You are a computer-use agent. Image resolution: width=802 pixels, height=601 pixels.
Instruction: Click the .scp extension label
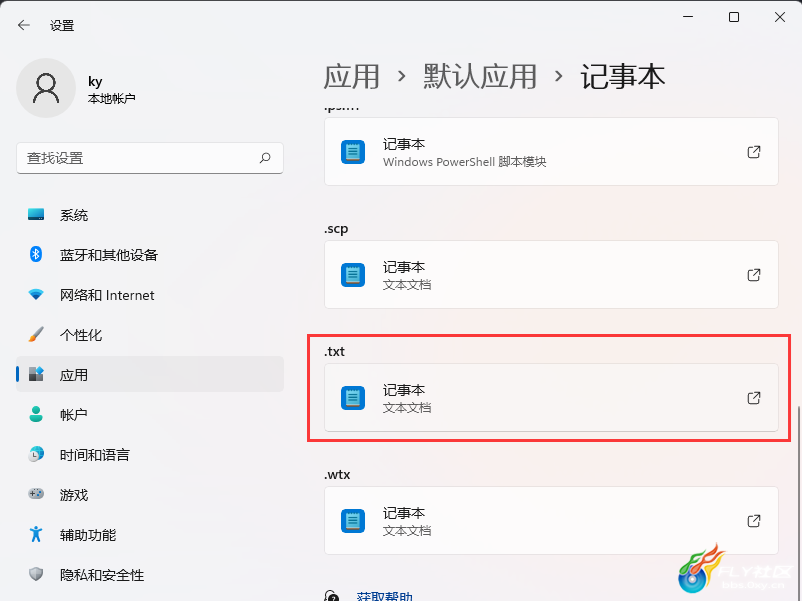coord(336,229)
